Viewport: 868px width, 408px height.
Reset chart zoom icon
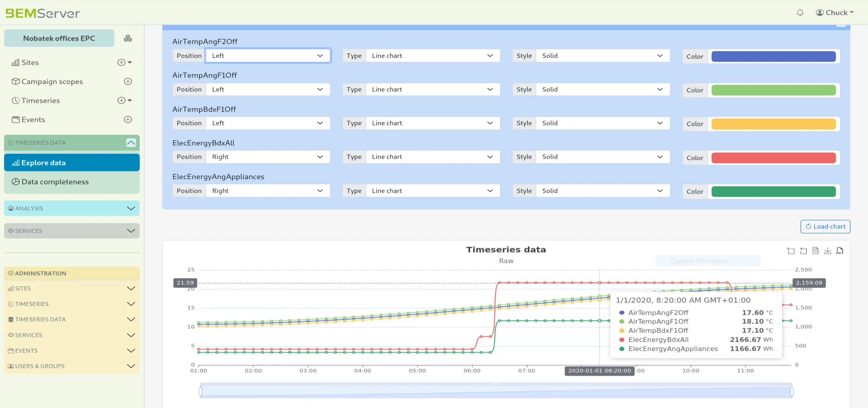point(803,251)
